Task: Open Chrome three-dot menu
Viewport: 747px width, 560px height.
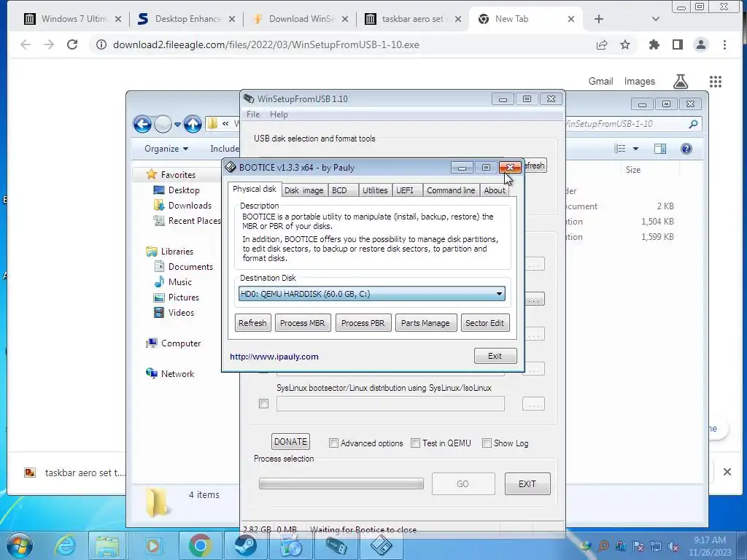Action: point(724,44)
